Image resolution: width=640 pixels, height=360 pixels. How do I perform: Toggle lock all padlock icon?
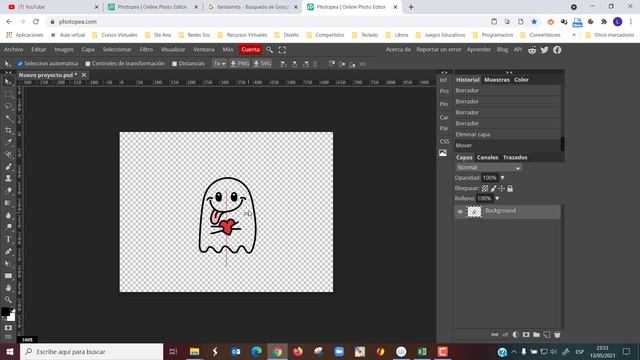pyautogui.click(x=510, y=189)
